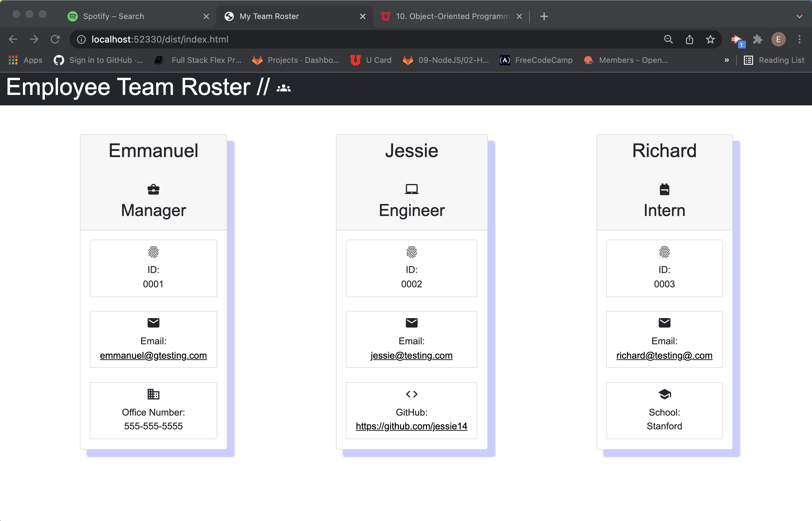
Task: Click the Employee Team Roster heading
Action: [x=138, y=87]
